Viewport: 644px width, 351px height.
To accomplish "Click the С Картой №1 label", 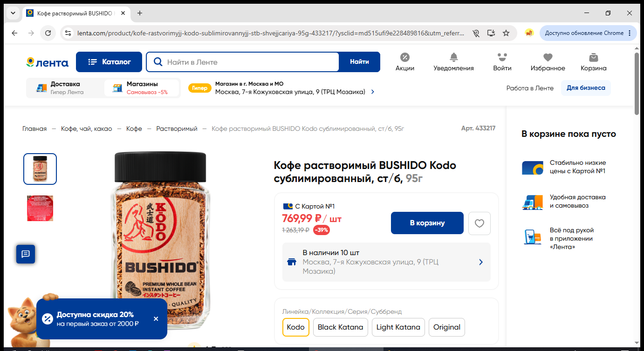I will point(309,206).
